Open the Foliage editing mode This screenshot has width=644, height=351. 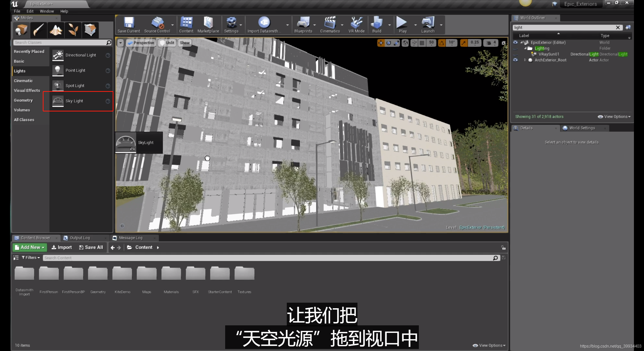click(73, 30)
